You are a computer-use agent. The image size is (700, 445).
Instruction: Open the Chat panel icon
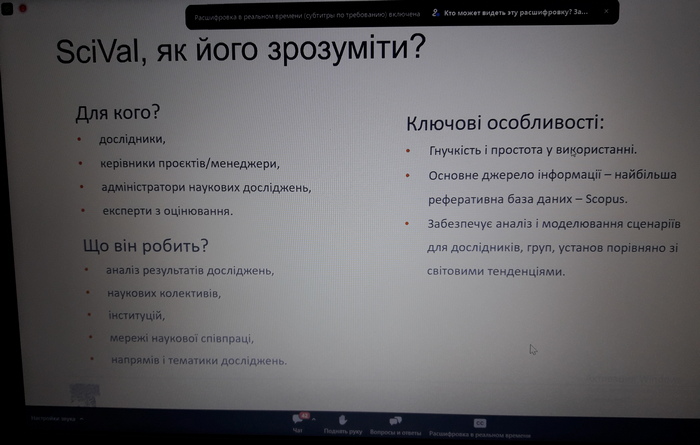pyautogui.click(x=297, y=419)
